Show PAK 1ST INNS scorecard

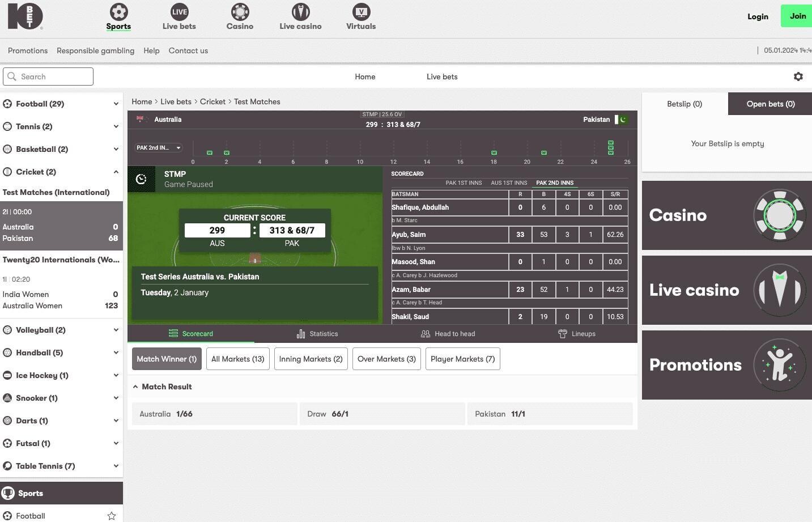(x=464, y=183)
